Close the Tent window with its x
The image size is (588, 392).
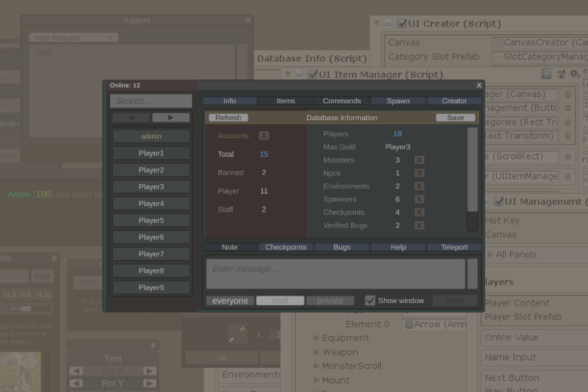pyautogui.click(x=153, y=345)
